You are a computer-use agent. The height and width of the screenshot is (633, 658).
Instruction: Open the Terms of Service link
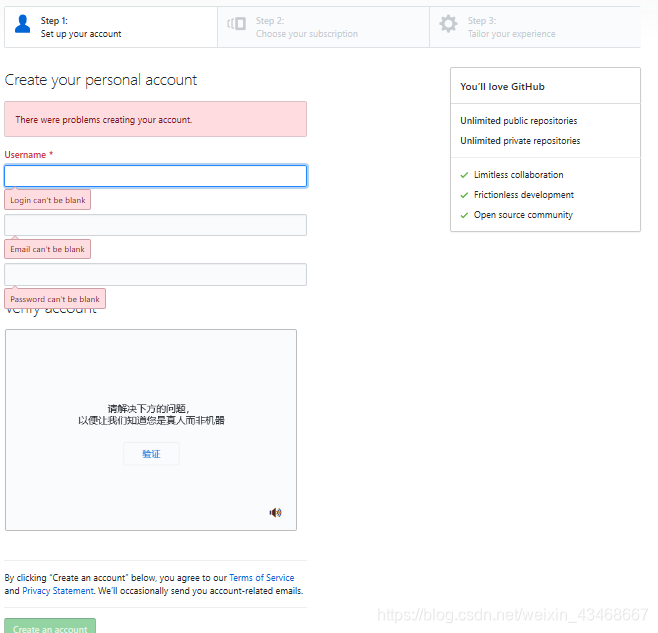pyautogui.click(x=262, y=578)
